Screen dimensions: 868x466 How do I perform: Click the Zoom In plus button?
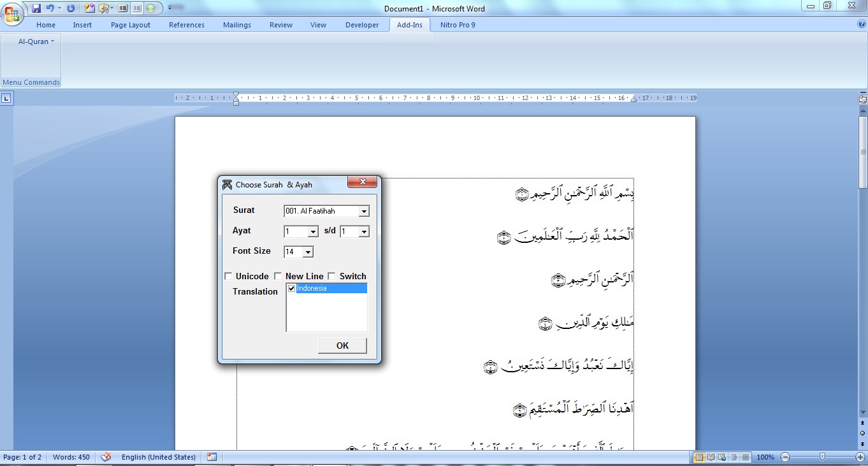pyautogui.click(x=860, y=457)
